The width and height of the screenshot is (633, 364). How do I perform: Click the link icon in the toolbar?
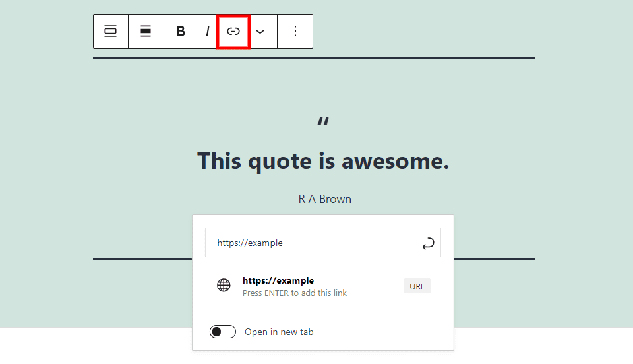point(233,32)
